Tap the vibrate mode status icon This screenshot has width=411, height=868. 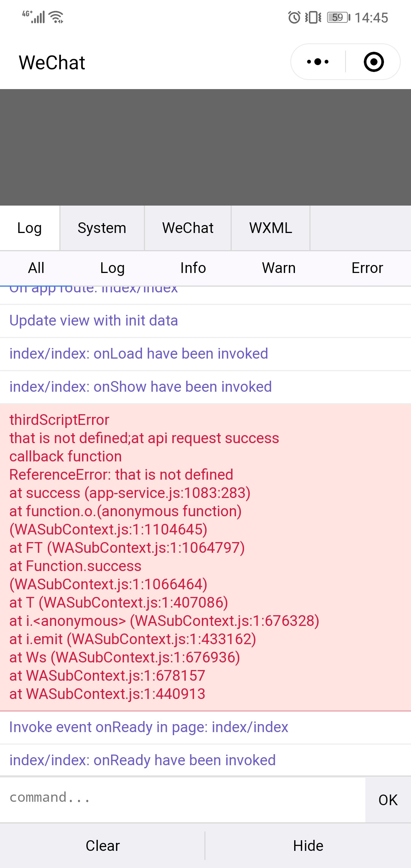[x=313, y=18]
